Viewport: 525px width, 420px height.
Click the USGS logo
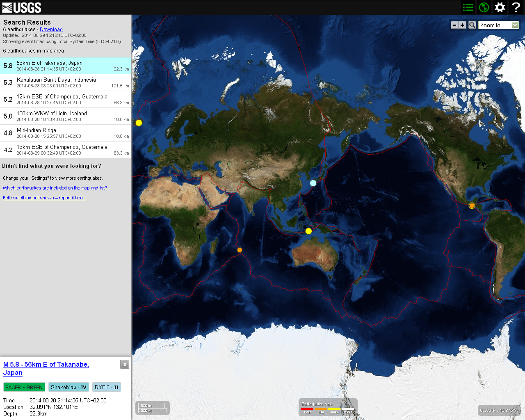(x=21, y=7)
